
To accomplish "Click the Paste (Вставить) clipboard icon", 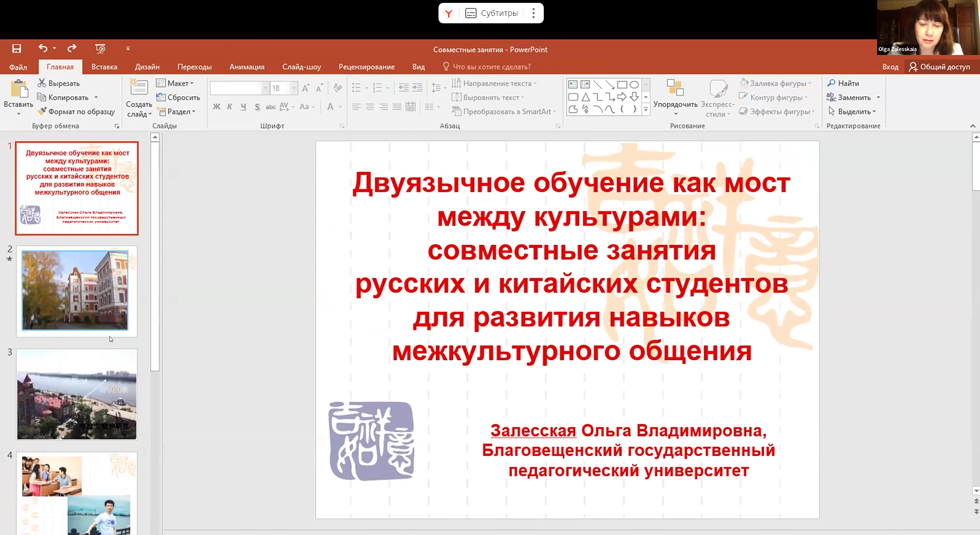I will tap(18, 90).
